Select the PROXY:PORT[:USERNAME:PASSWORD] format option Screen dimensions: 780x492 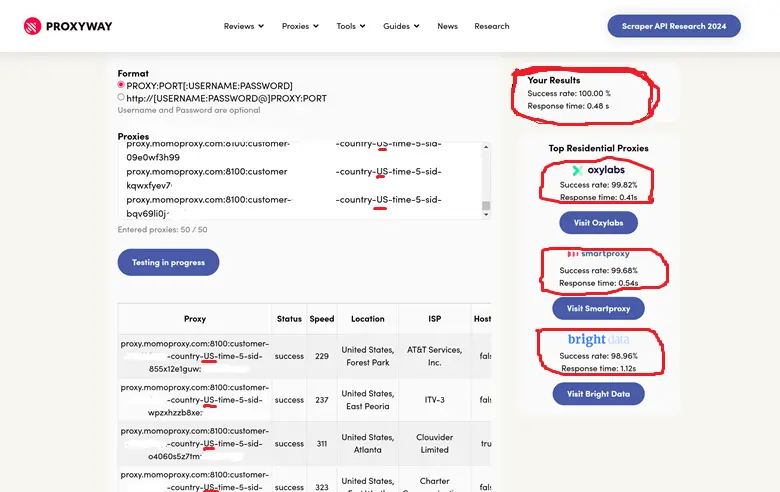click(x=122, y=86)
